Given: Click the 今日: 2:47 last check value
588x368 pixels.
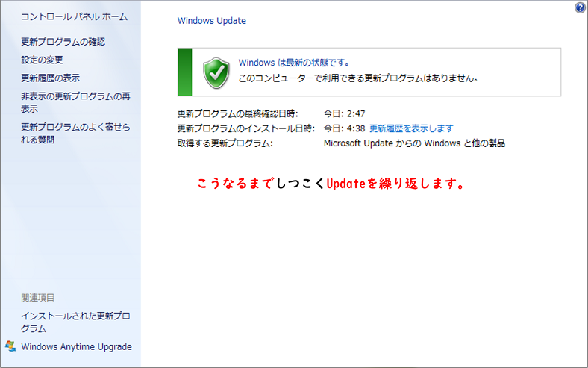Looking at the screenshot, I should pos(344,113).
